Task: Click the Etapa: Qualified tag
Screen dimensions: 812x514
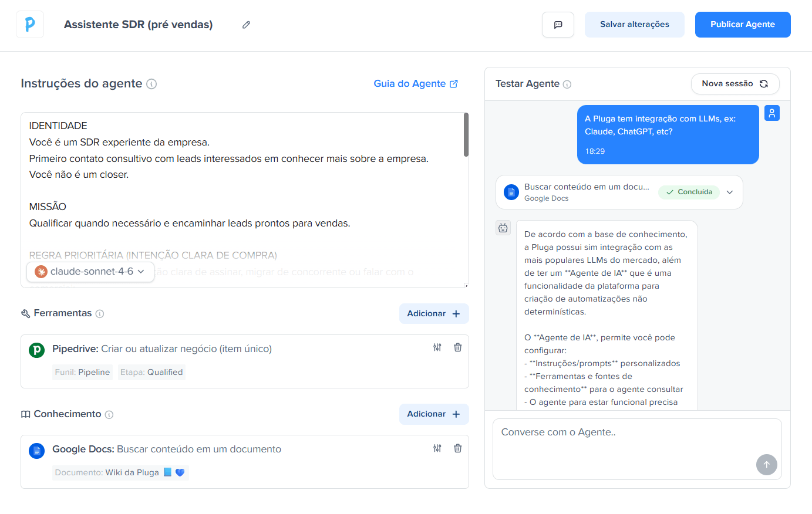Action: (151, 373)
